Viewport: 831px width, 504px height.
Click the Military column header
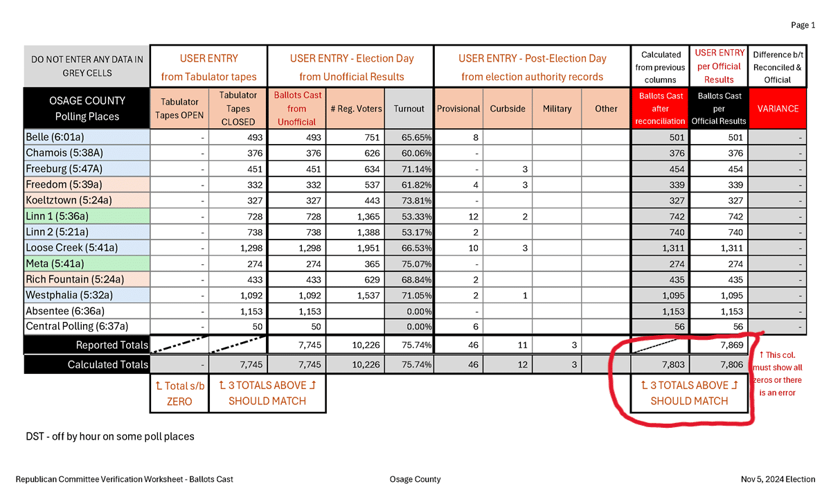[x=557, y=109]
